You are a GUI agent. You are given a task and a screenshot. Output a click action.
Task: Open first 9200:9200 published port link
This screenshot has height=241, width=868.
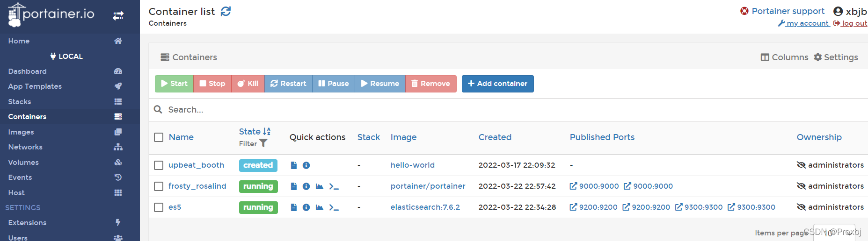click(593, 207)
